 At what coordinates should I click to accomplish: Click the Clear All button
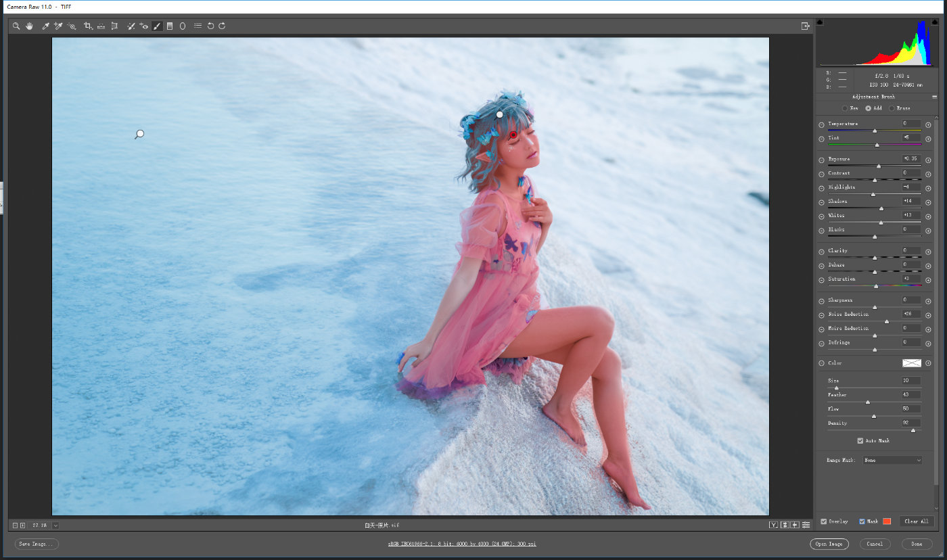pos(917,521)
